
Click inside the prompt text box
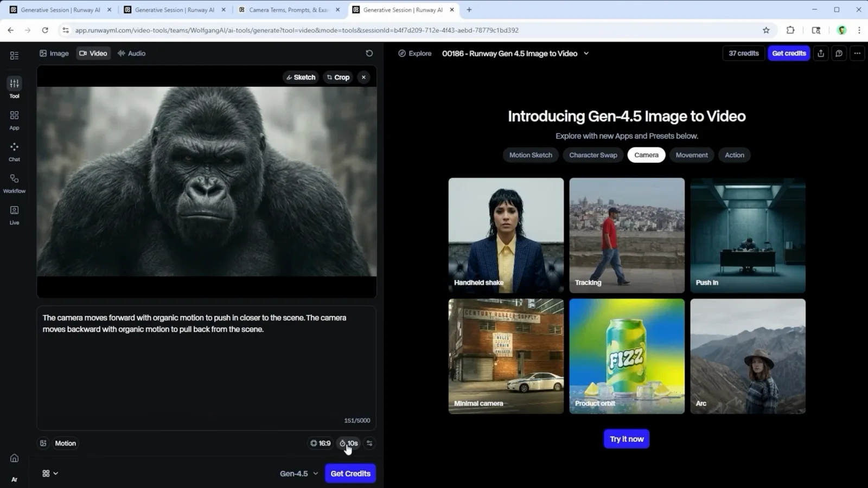point(206,368)
